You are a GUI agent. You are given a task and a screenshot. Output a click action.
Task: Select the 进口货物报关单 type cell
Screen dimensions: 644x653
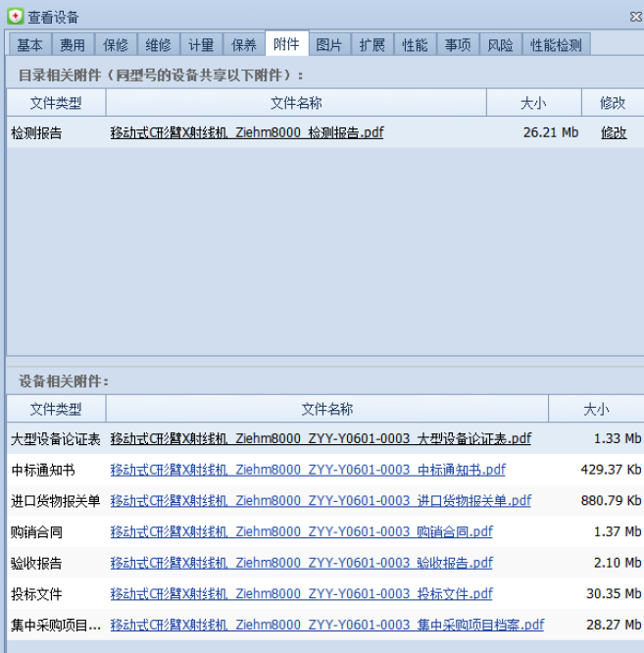tap(56, 501)
